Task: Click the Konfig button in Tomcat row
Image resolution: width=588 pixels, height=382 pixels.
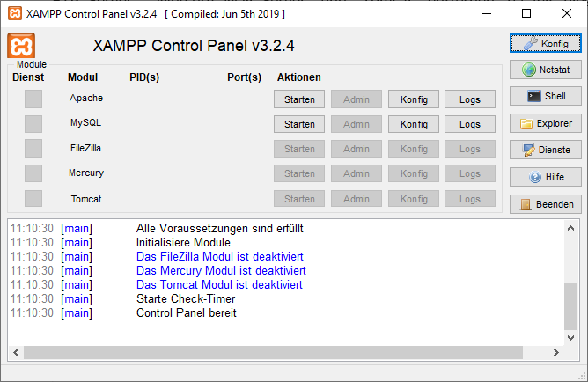Action: click(414, 199)
